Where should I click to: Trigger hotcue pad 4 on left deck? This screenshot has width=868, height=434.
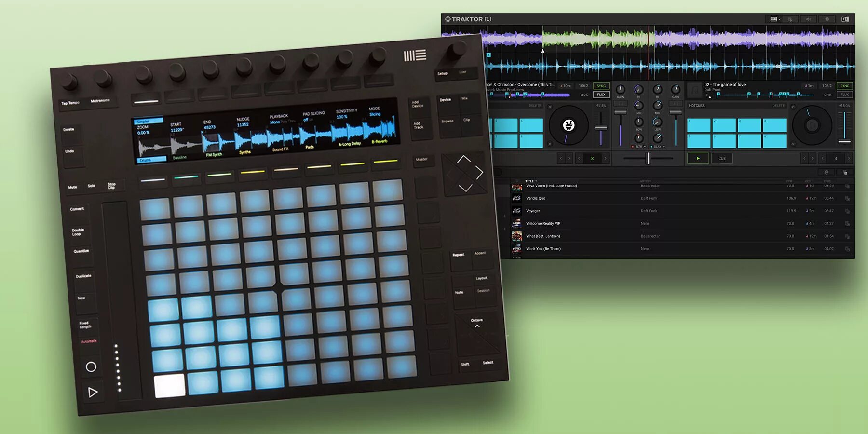[x=531, y=125]
